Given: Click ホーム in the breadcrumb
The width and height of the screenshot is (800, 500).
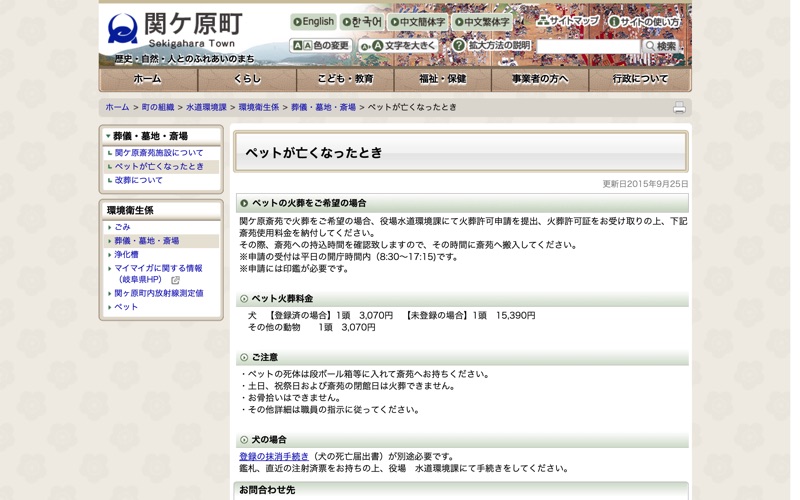Looking at the screenshot, I should 117,107.
